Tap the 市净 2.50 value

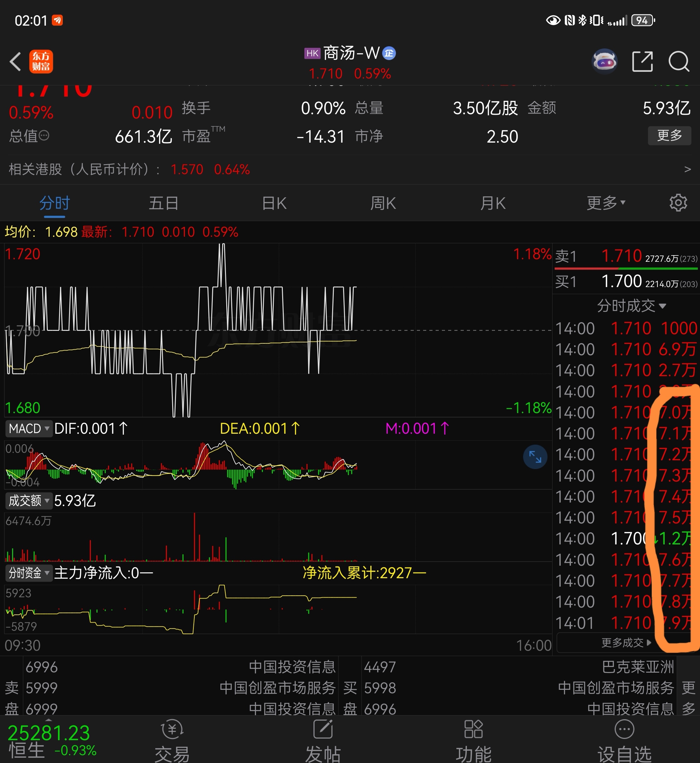(x=502, y=136)
